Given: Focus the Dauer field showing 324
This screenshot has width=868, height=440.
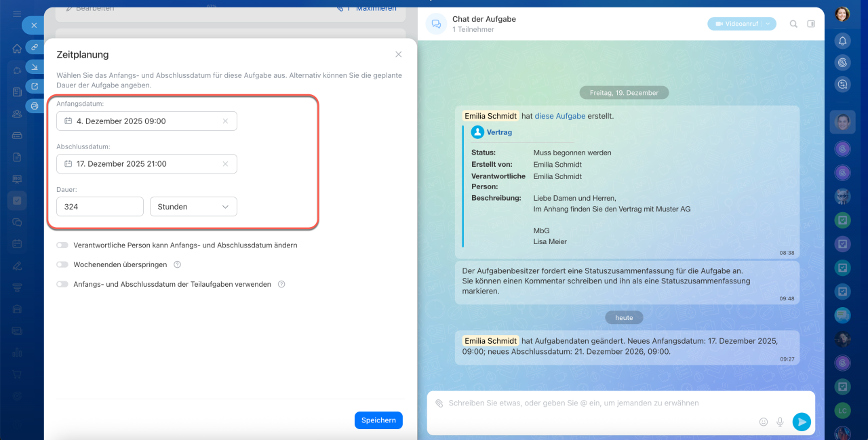Looking at the screenshot, I should [x=100, y=206].
